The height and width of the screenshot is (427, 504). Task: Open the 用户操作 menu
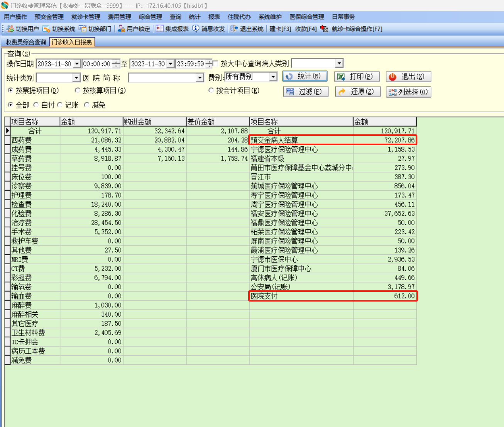pos(15,17)
